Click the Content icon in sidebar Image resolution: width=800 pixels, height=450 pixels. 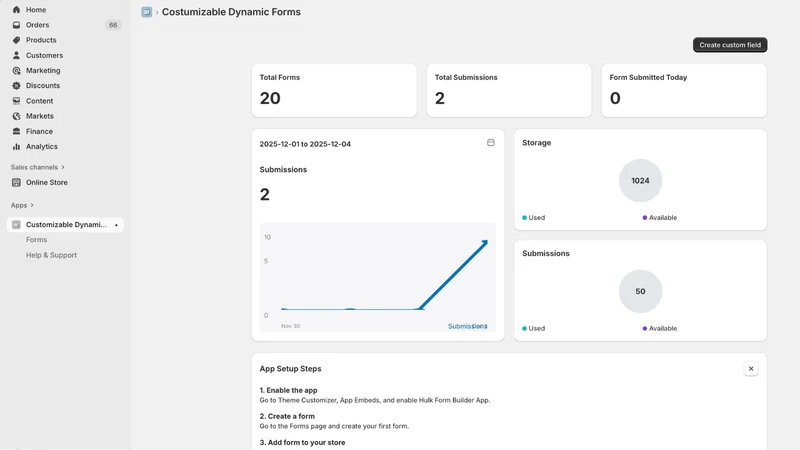(x=16, y=101)
